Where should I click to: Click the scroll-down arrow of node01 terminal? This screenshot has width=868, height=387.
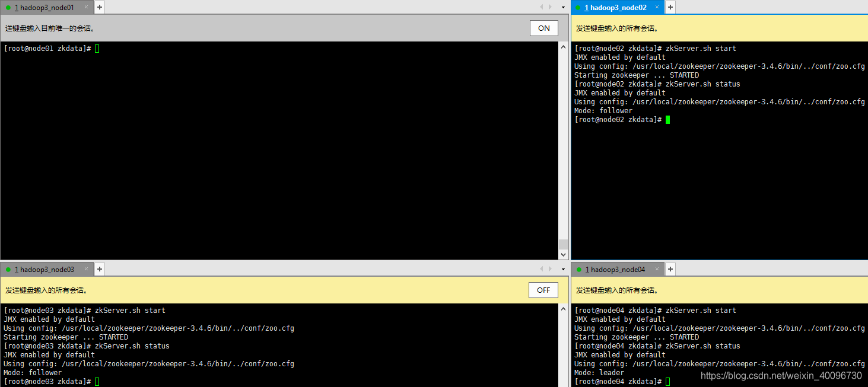pos(563,254)
